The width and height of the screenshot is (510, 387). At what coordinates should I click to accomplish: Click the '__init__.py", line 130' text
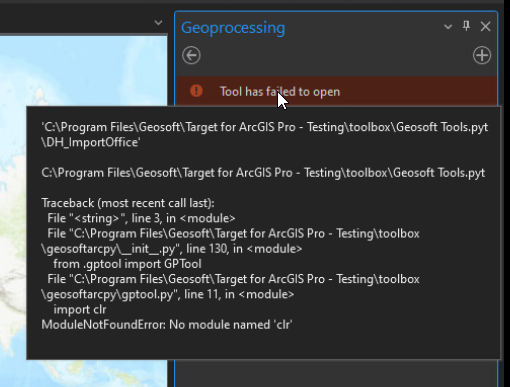click(172, 249)
